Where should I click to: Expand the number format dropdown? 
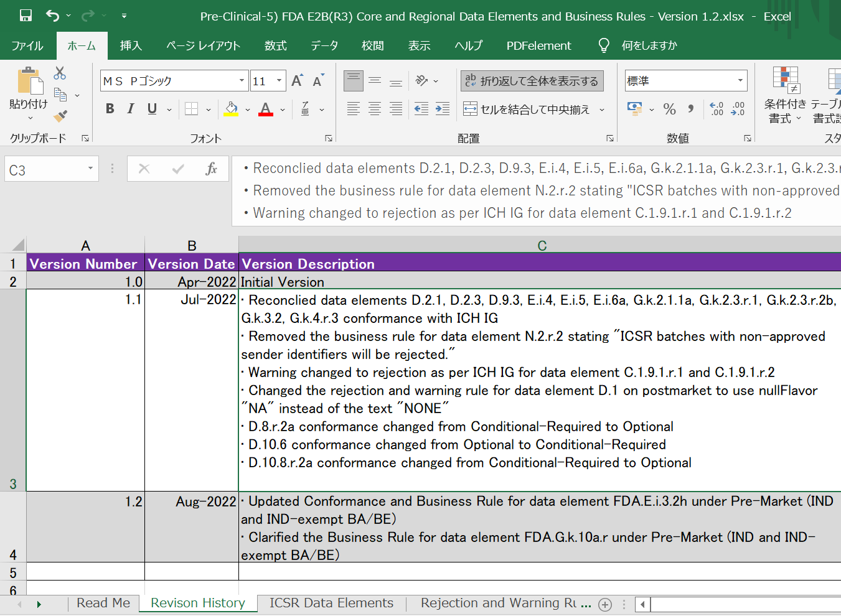click(x=740, y=81)
